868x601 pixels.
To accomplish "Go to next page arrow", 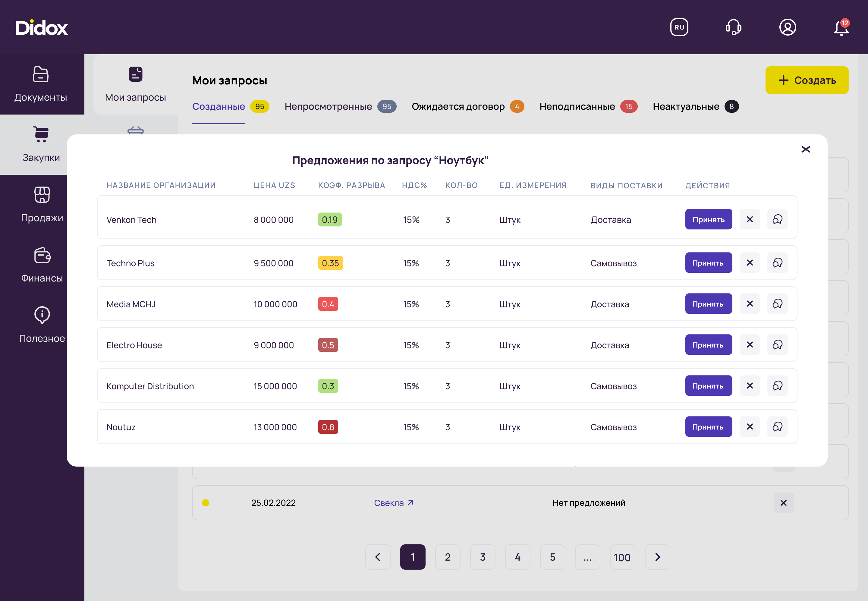I will click(657, 557).
